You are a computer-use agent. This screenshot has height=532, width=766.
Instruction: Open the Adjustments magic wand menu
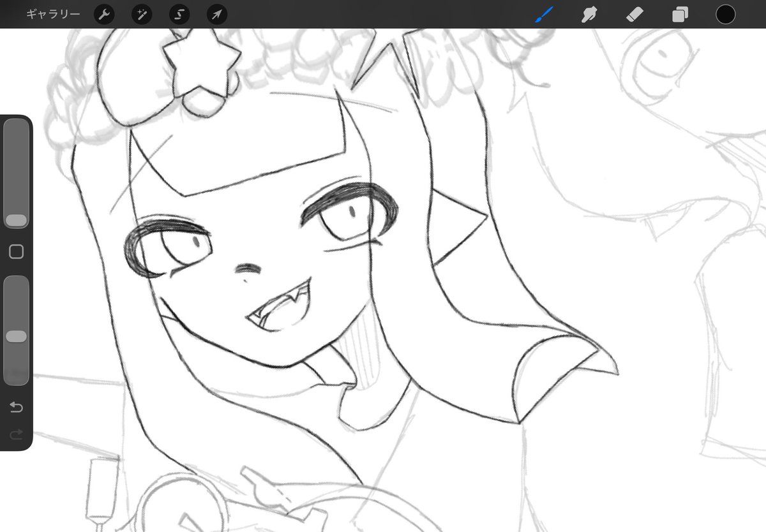[x=142, y=14]
